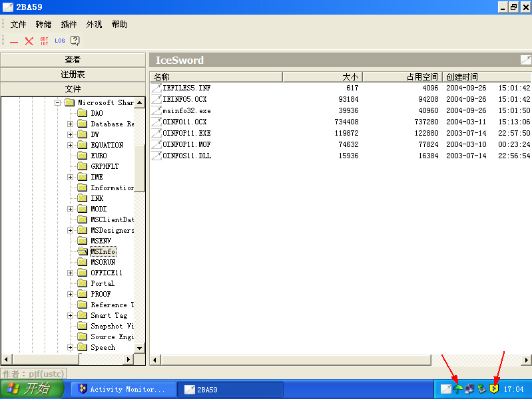Expand the PROOF folder node
Screen dimensions: 532x399
click(70, 294)
